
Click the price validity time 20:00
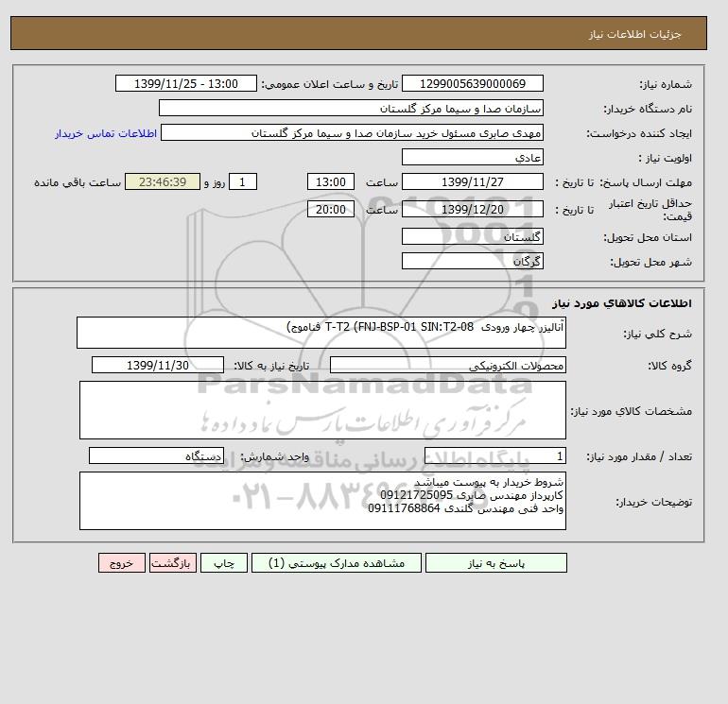(x=331, y=209)
